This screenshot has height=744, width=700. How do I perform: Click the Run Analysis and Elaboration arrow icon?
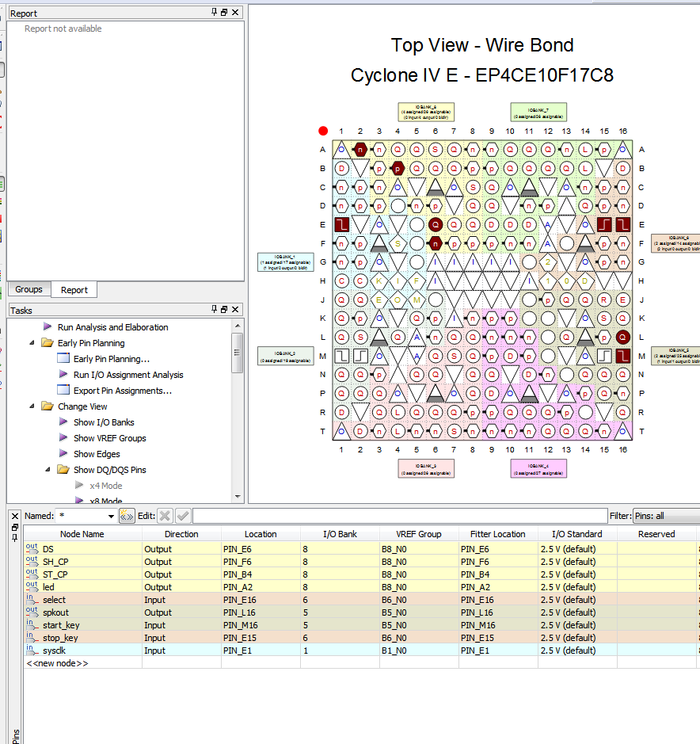(48, 327)
